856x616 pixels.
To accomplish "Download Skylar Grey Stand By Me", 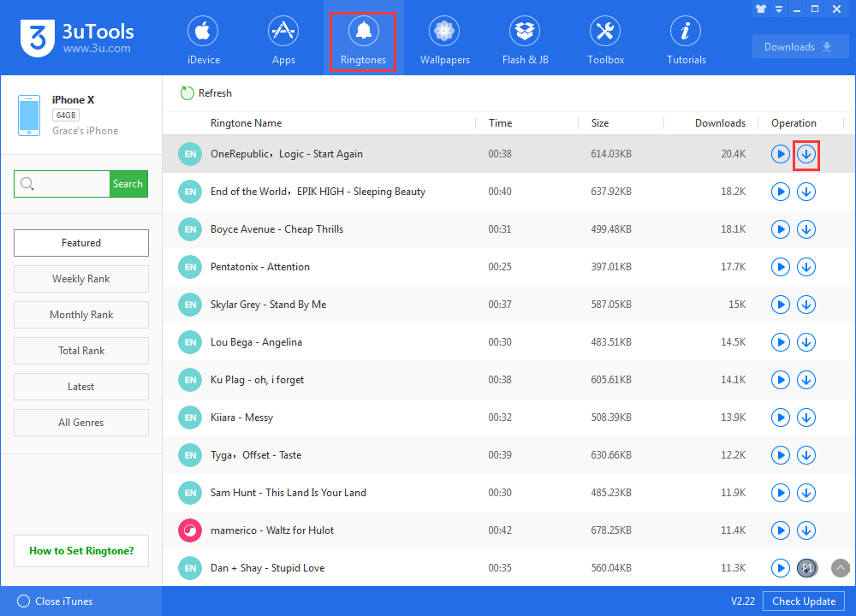I will [x=806, y=305].
